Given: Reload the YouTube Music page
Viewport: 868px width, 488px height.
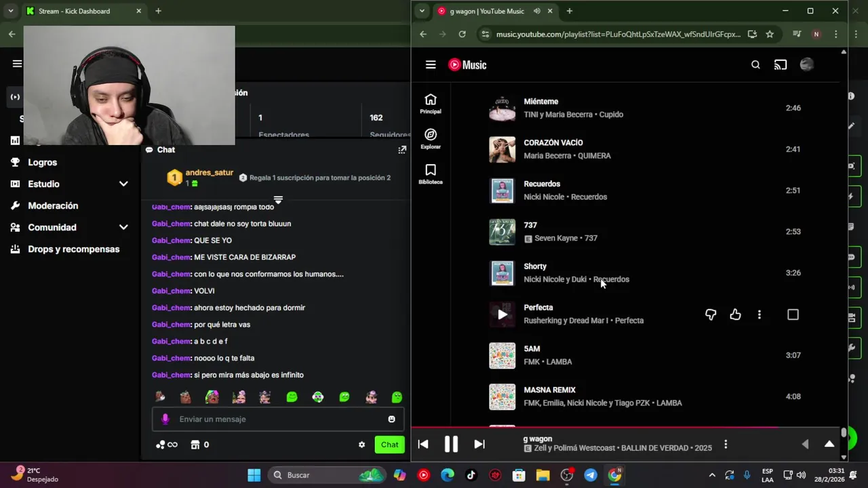Looking at the screenshot, I should click(x=462, y=34).
